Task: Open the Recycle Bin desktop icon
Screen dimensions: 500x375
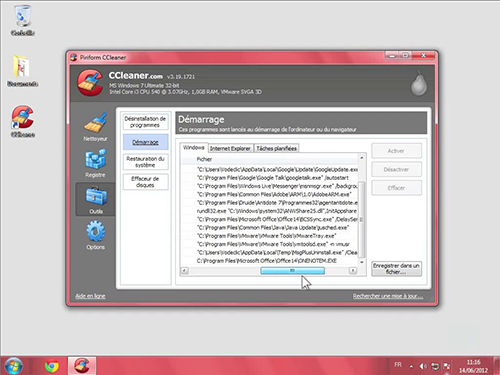Action: 23,20
